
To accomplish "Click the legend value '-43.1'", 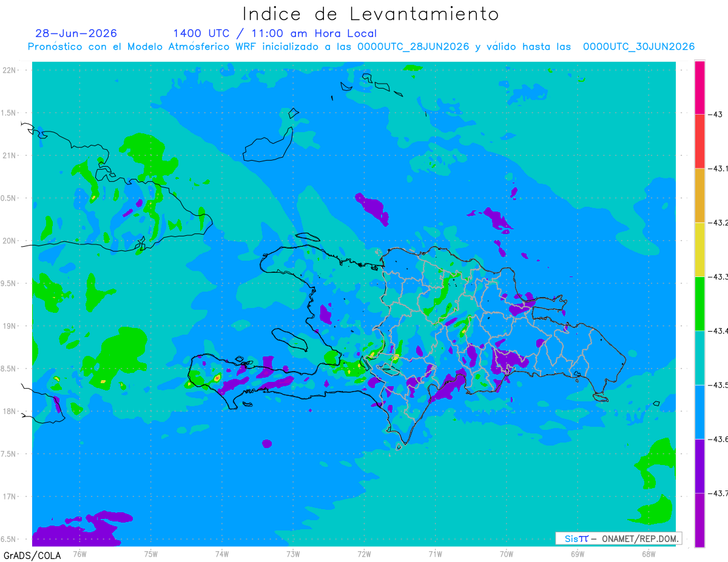I will [718, 169].
